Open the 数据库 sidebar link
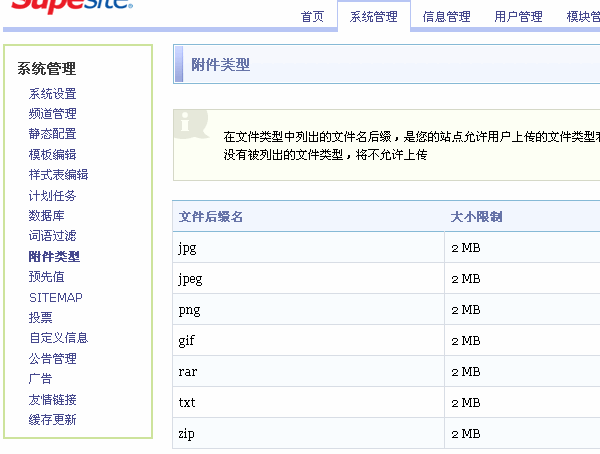Screen dimensions: 600x454 click(47, 216)
